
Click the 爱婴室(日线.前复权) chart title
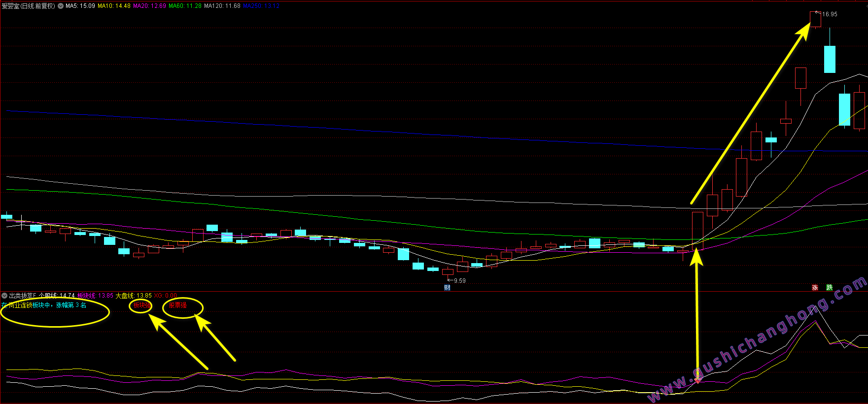[29, 6]
